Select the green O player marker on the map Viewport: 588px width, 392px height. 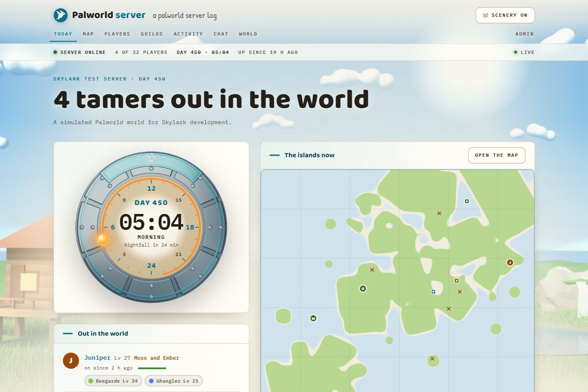coord(363,289)
